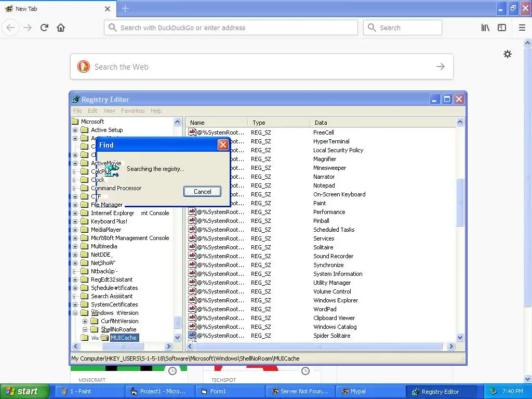Toggle the browser sidebar icon
Screen dimensions: 532x399
click(502, 28)
